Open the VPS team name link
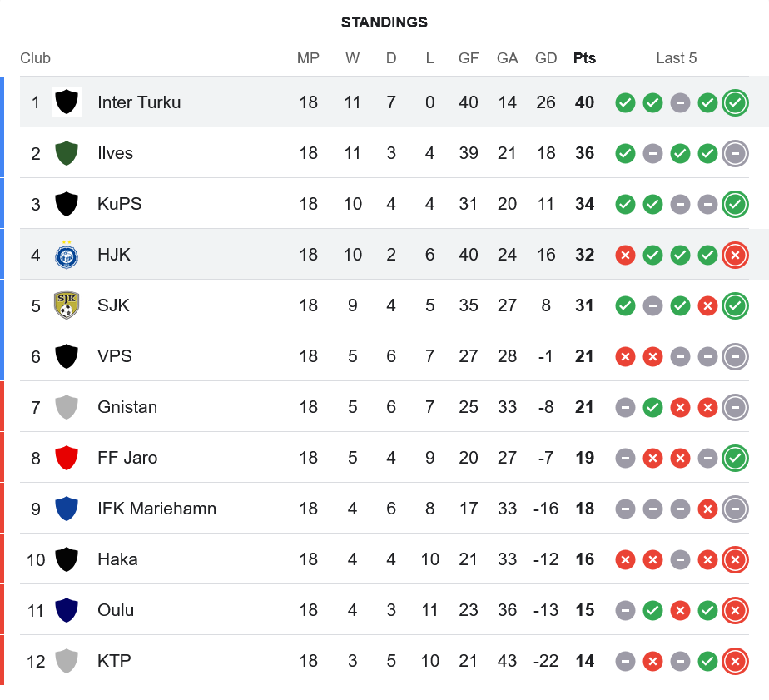This screenshot has height=700, width=769. (115, 356)
